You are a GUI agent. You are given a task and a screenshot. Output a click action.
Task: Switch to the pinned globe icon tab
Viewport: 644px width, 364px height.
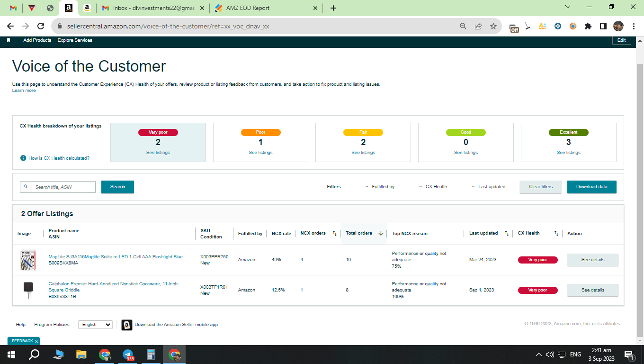click(x=50, y=8)
